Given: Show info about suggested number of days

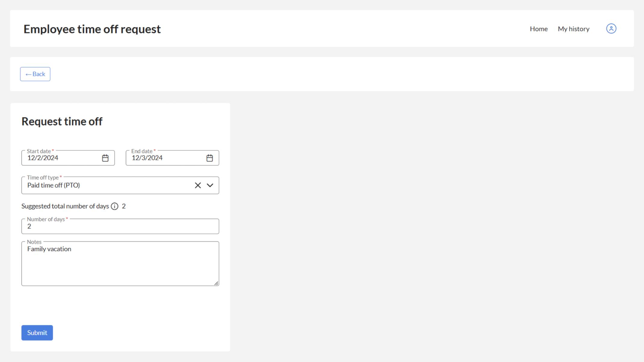Looking at the screenshot, I should pyautogui.click(x=115, y=206).
